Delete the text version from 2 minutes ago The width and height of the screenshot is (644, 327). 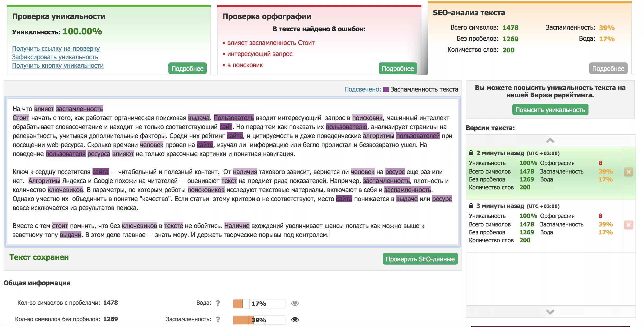point(629,172)
